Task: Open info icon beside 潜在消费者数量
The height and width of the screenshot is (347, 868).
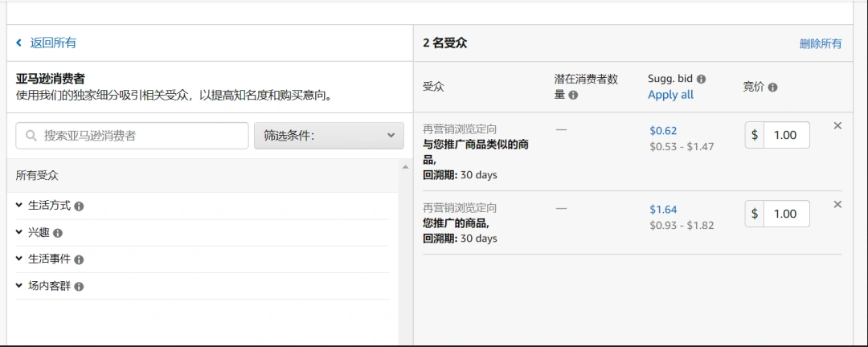Action: coord(574,96)
